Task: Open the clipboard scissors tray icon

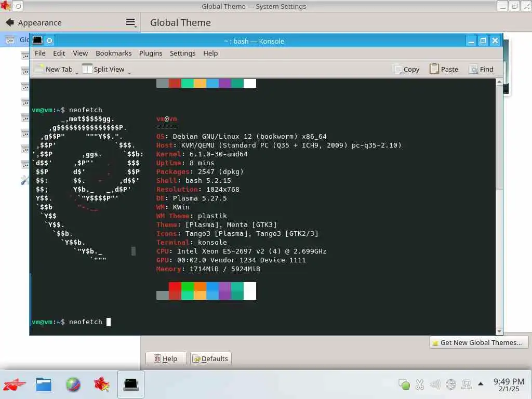Action: tap(420, 384)
